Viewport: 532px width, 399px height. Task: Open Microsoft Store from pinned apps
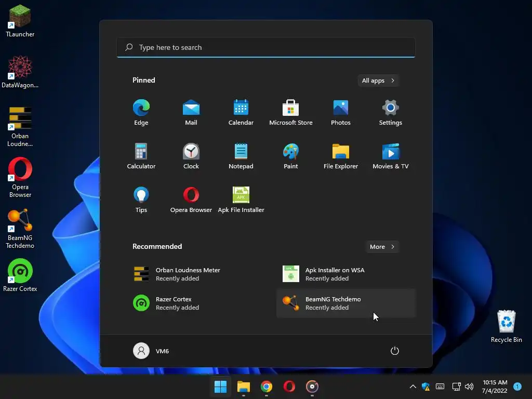[x=291, y=113]
